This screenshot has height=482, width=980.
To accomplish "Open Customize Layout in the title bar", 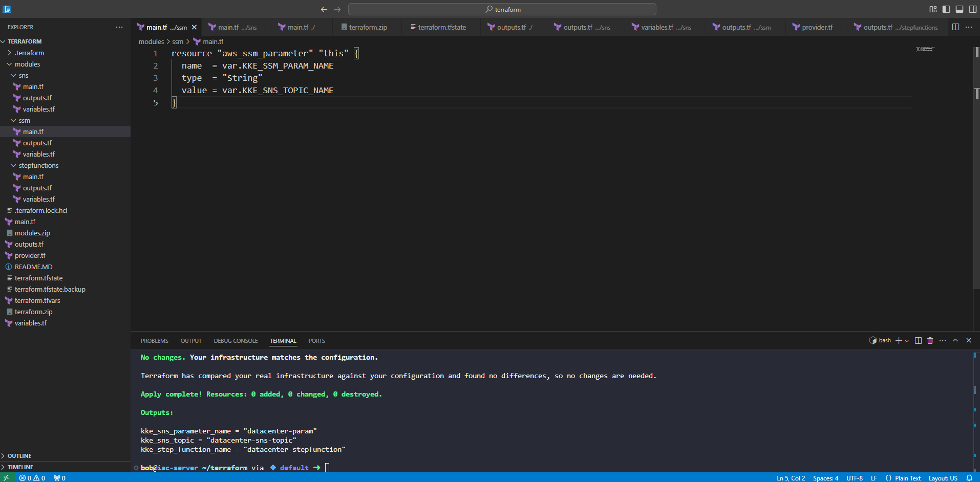I will [x=933, y=9].
